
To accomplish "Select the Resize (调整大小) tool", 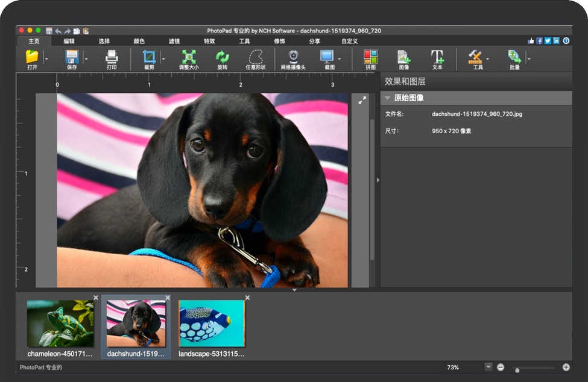I will (x=189, y=57).
